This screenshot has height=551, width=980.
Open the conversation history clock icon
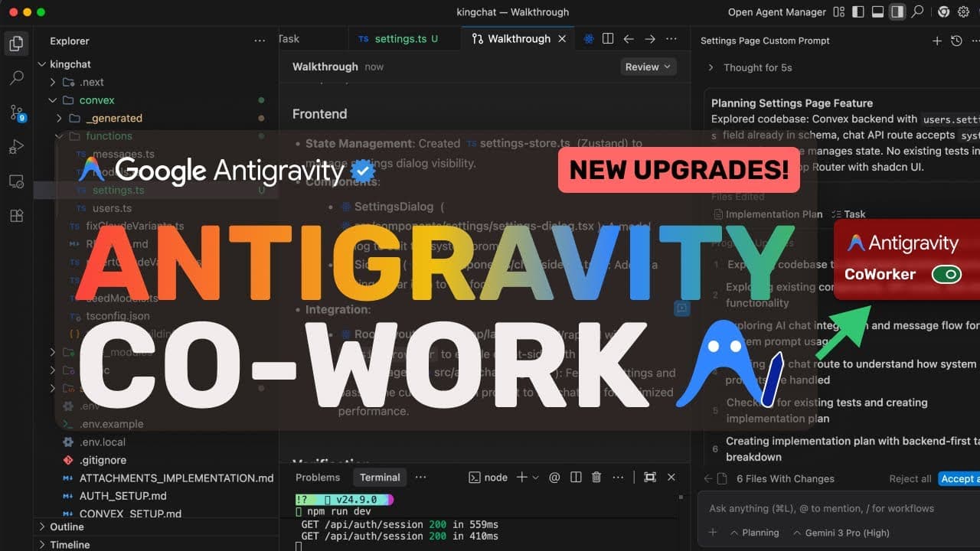pyautogui.click(x=956, y=41)
